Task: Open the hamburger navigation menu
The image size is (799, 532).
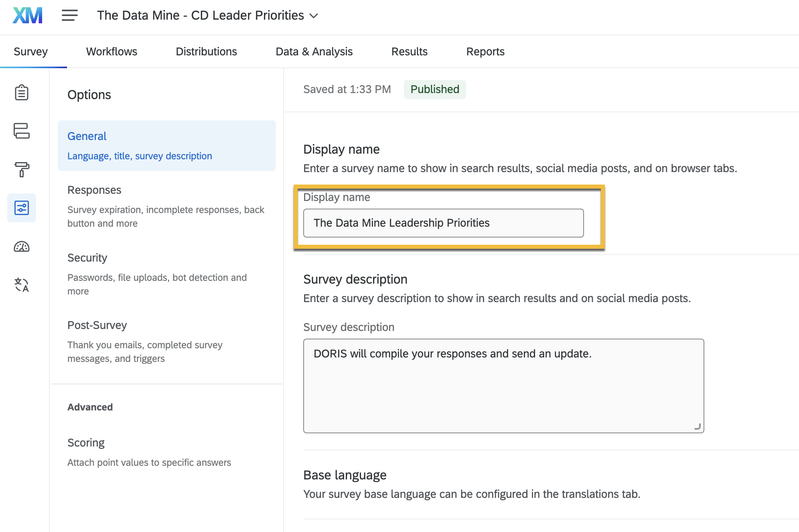Action: (69, 16)
